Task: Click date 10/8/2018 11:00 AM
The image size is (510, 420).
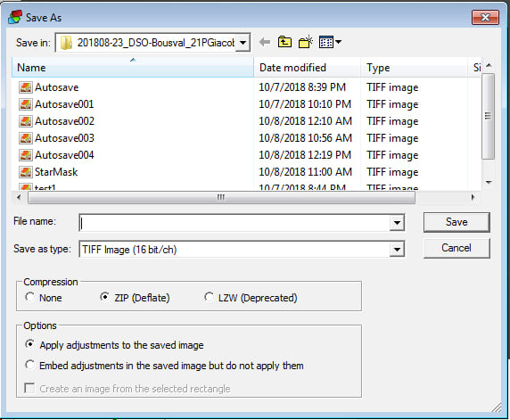Action: click(306, 172)
